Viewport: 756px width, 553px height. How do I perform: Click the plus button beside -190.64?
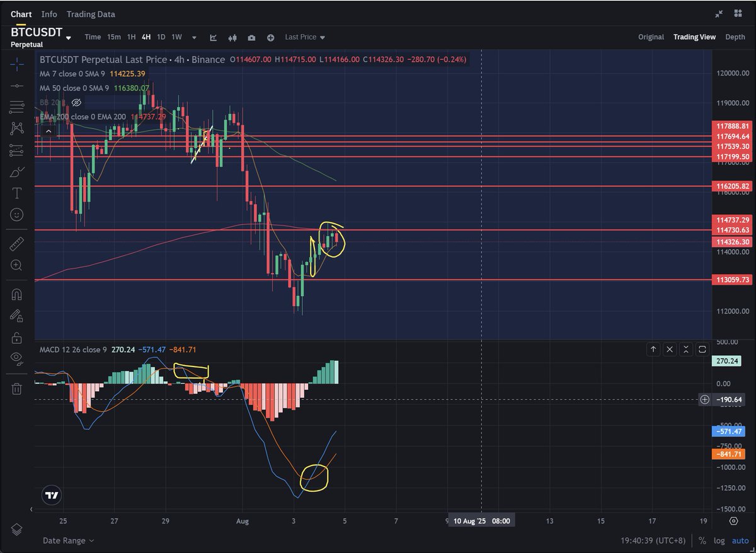tap(704, 399)
